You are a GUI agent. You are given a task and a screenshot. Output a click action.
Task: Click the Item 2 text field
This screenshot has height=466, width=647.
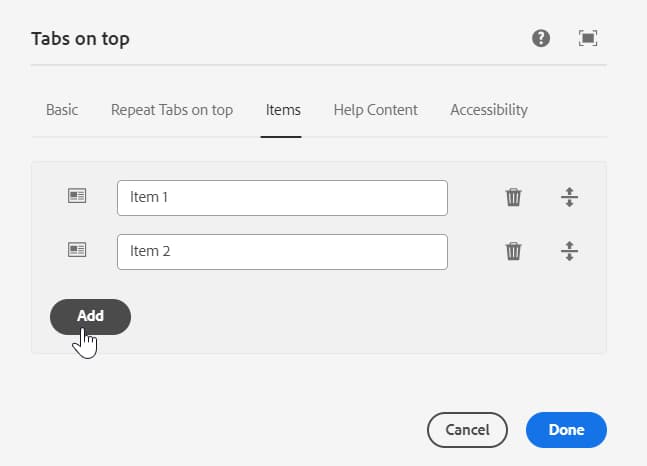(x=282, y=252)
